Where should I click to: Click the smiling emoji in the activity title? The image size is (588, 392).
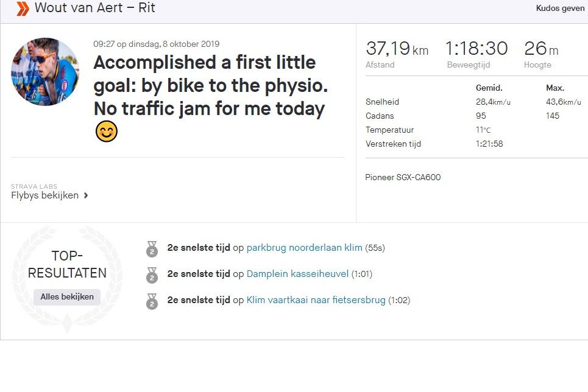(x=105, y=131)
